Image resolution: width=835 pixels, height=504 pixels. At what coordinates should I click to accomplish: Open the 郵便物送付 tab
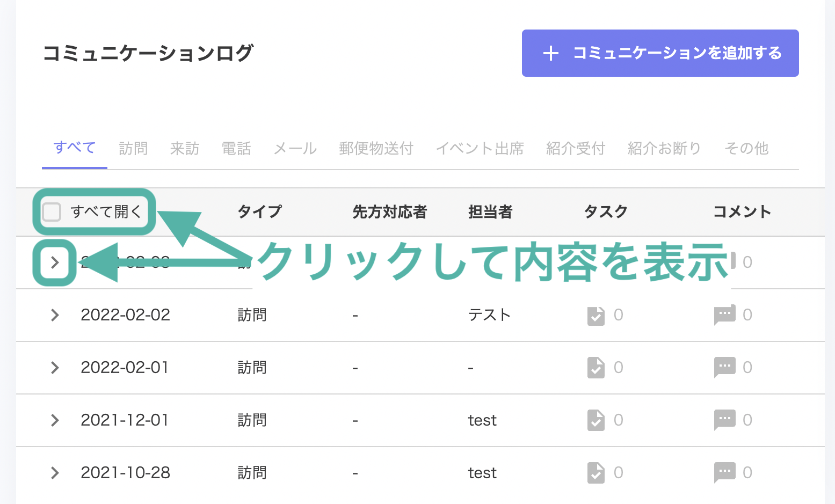click(376, 148)
